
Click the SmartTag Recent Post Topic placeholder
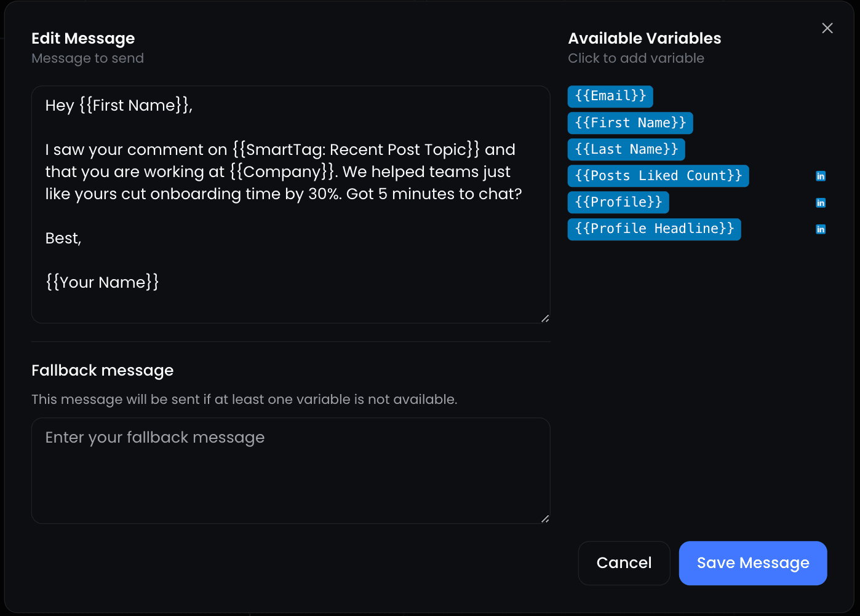[356, 149]
